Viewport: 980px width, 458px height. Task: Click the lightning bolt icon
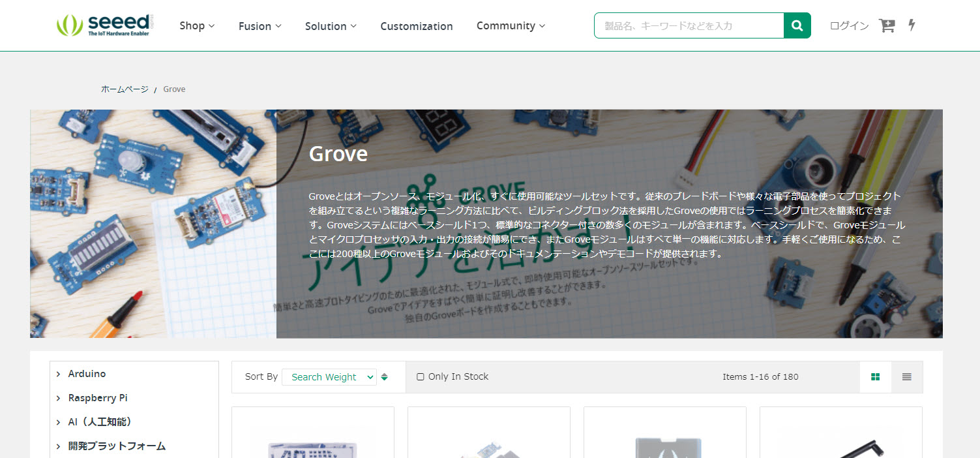click(912, 25)
